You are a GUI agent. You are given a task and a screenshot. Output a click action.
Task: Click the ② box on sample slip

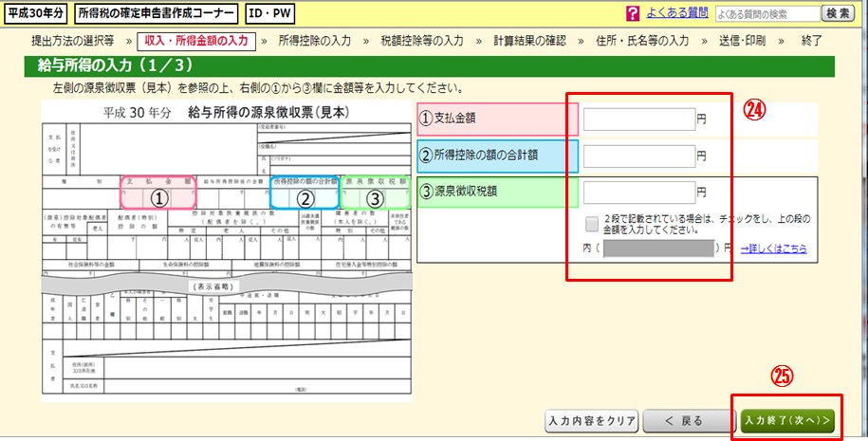point(305,193)
